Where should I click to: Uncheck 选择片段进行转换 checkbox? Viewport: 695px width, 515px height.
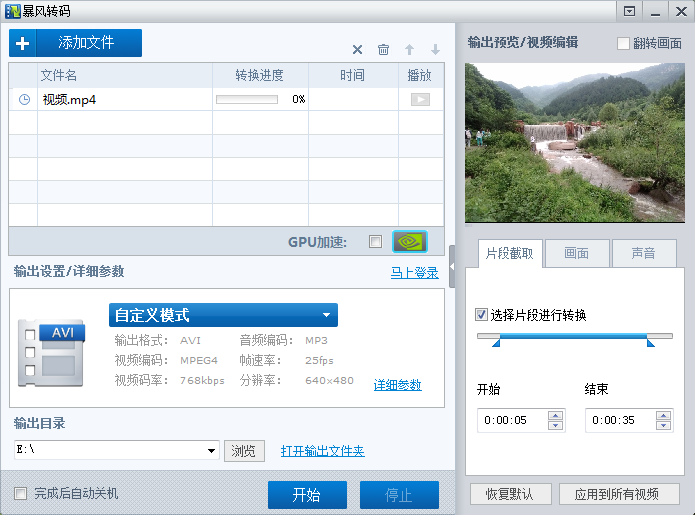481,315
